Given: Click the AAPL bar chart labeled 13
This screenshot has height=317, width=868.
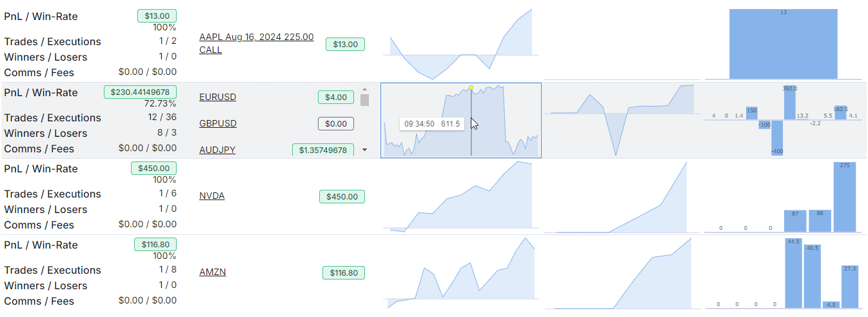Looking at the screenshot, I should (783, 43).
